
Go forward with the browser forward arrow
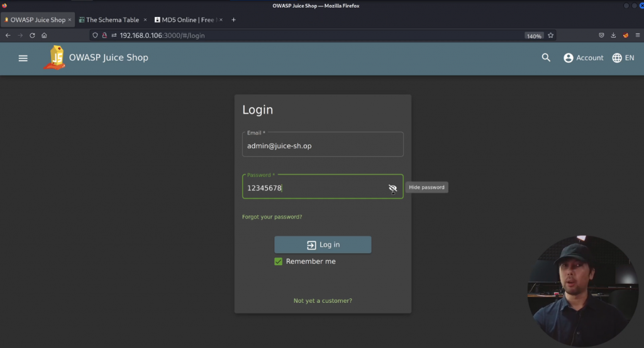coord(20,36)
